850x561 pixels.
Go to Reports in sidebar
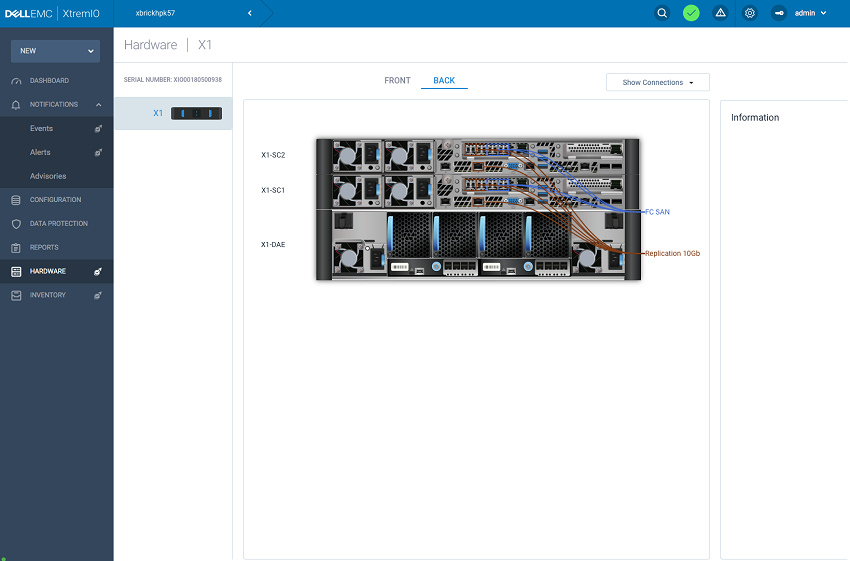point(44,248)
